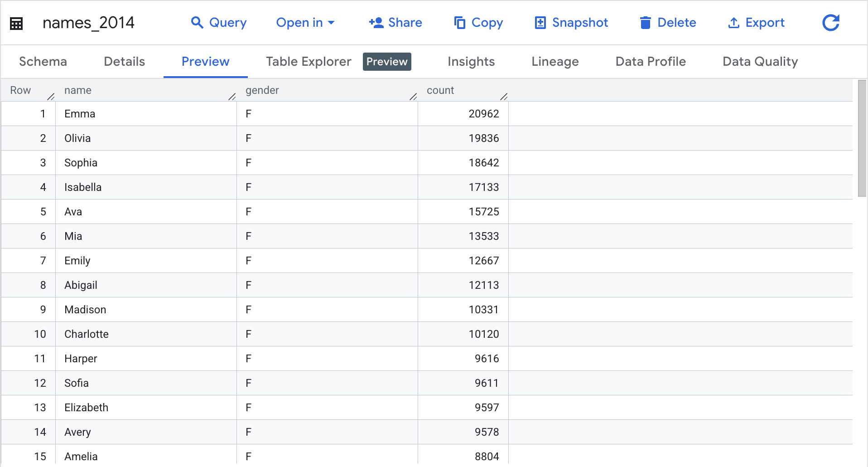
Task: Click the Details tab label
Action: [124, 62]
